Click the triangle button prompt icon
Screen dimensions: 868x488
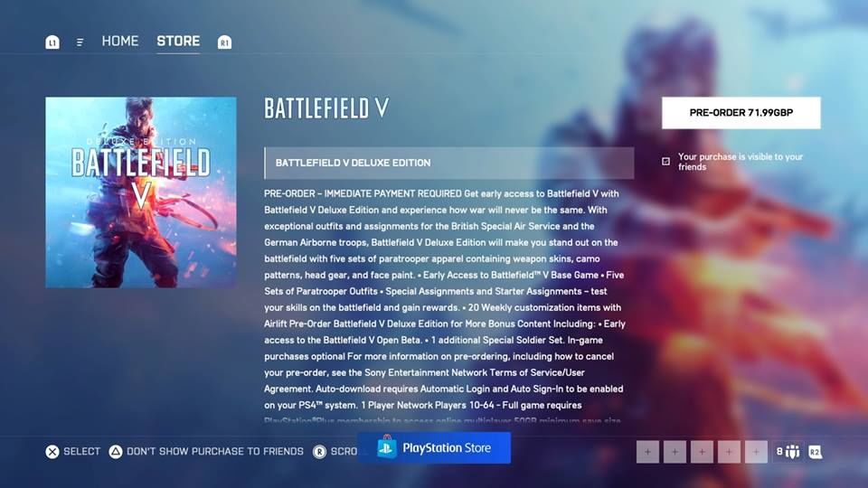point(115,452)
